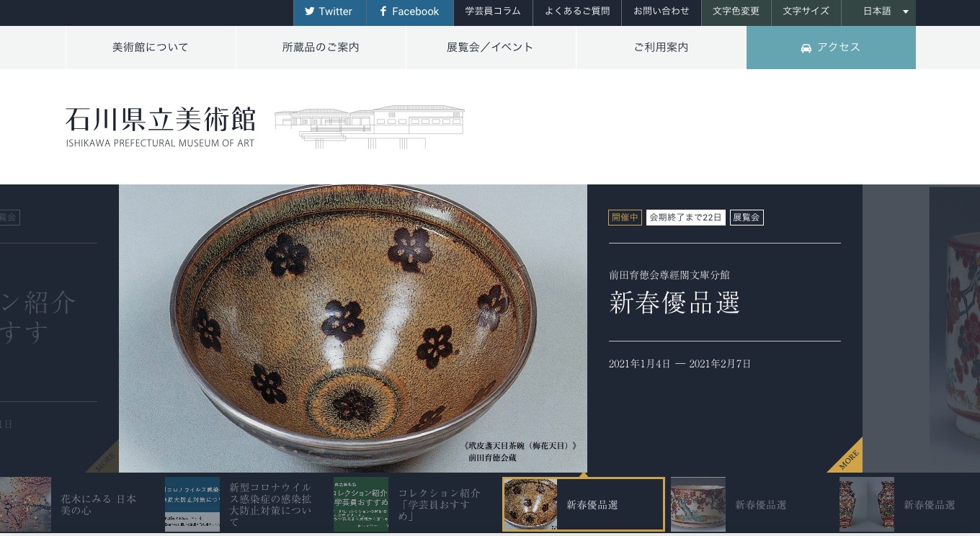The image size is (980, 536).
Task: Open the 新春優品選 exhibition title
Action: [x=674, y=303]
